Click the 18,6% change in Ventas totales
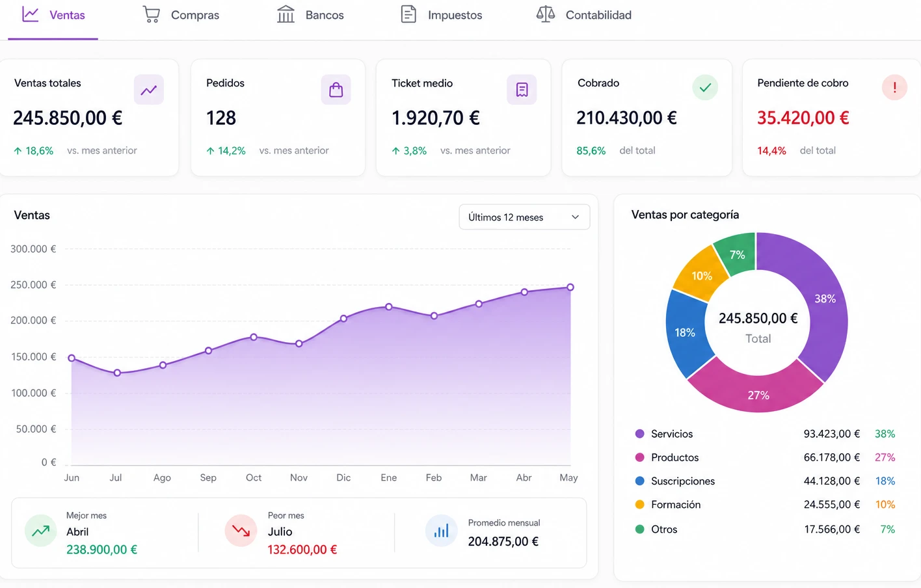This screenshot has width=921, height=588. (34, 150)
